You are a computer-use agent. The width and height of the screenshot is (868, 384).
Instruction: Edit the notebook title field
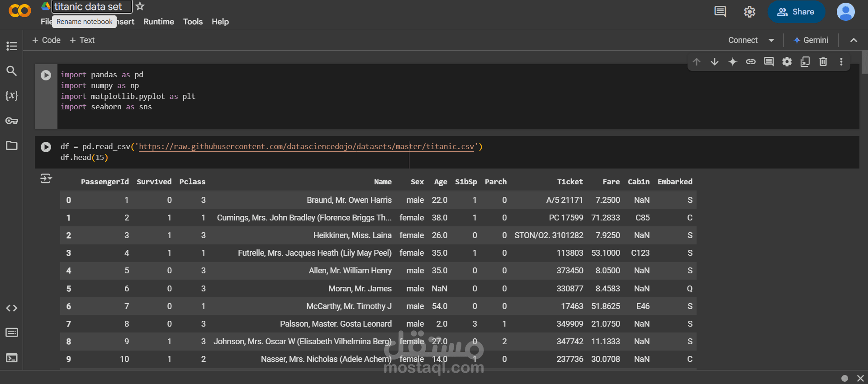tap(92, 6)
